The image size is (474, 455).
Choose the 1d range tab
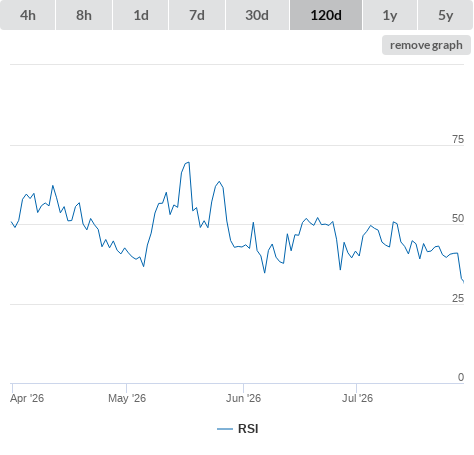[x=141, y=15]
